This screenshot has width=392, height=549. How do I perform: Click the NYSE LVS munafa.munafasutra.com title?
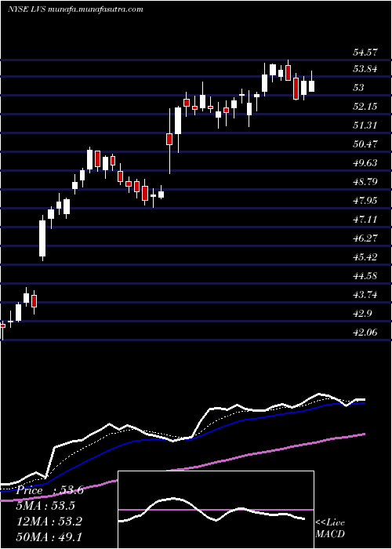click(x=75, y=9)
